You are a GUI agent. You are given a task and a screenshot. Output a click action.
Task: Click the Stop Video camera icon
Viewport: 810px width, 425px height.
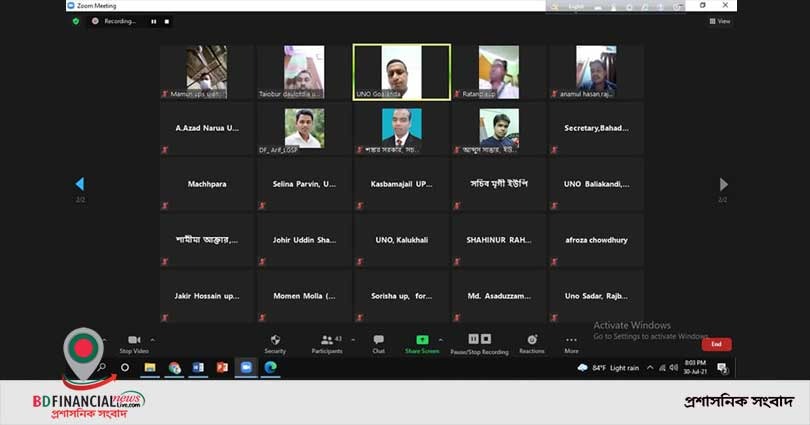pyautogui.click(x=133, y=340)
